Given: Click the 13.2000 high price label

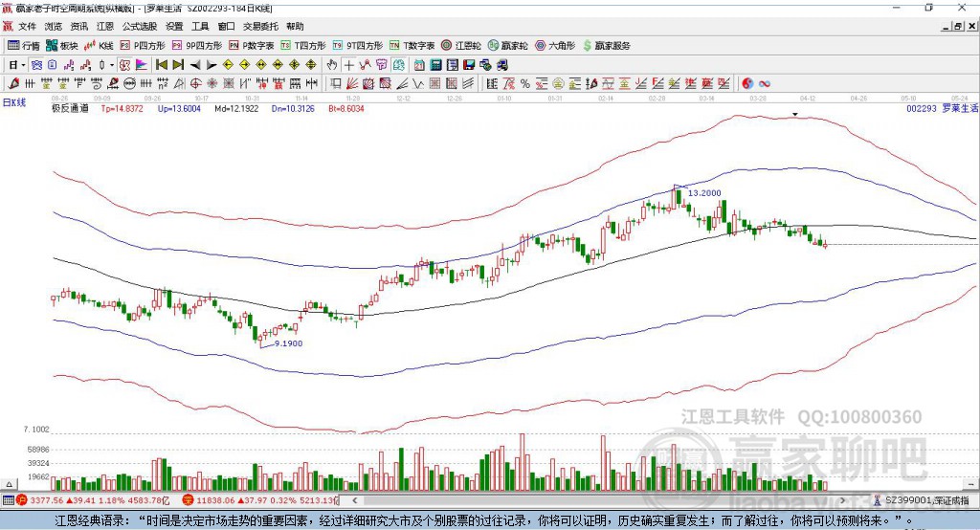Looking at the screenshot, I should point(704,193).
